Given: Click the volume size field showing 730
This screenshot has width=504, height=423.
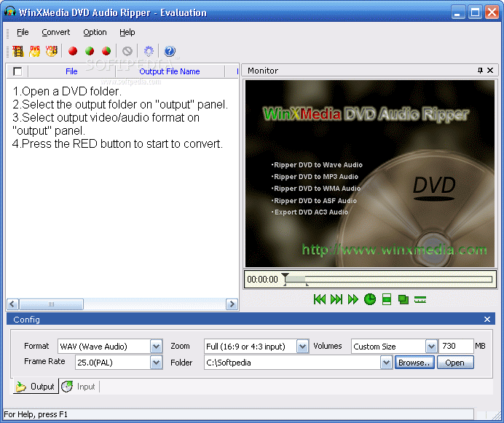Looking at the screenshot, I should click(456, 346).
